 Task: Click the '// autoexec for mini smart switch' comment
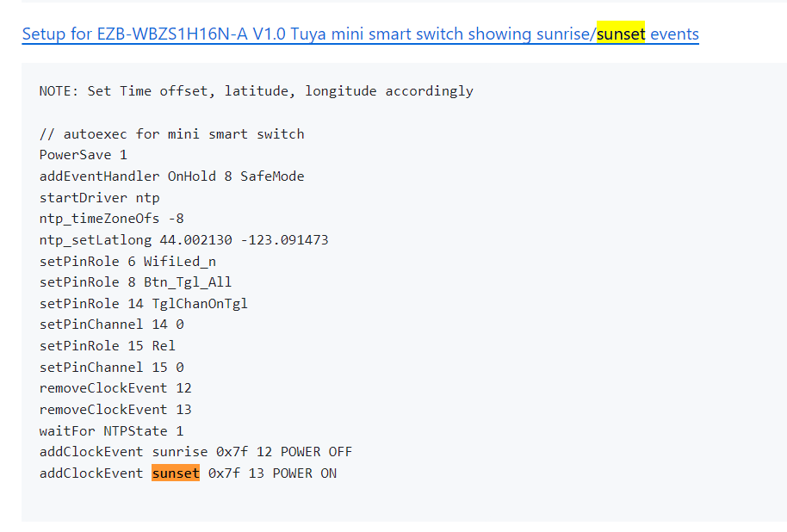171,134
